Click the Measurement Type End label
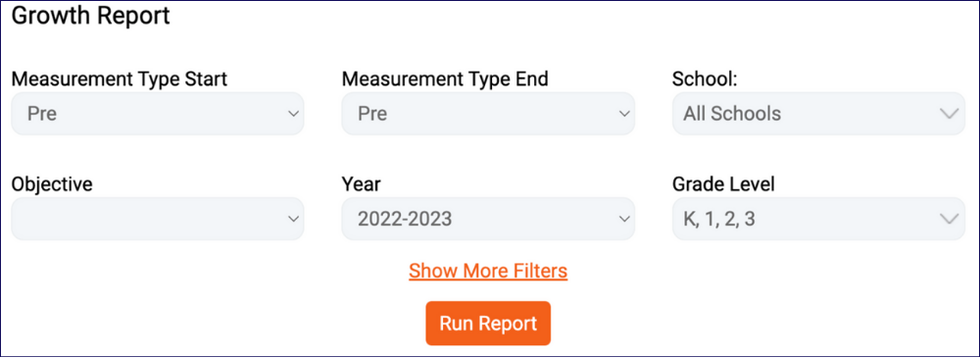Image resolution: width=980 pixels, height=358 pixels. point(445,78)
